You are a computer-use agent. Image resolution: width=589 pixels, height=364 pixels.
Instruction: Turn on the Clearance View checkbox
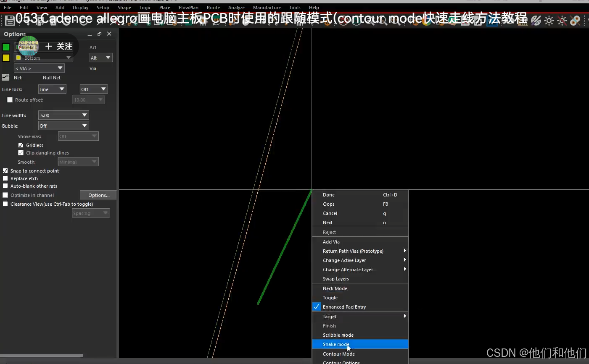(5, 204)
